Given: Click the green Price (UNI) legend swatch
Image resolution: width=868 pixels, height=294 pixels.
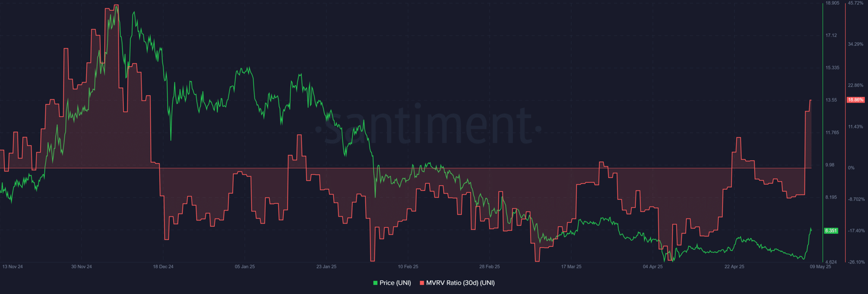Looking at the screenshot, I should pyautogui.click(x=375, y=283).
